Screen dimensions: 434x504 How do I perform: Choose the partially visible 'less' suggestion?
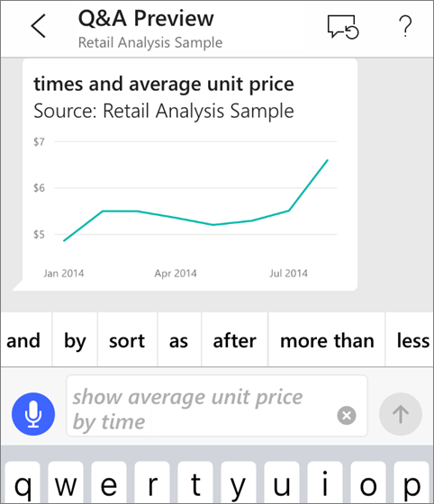(x=410, y=340)
